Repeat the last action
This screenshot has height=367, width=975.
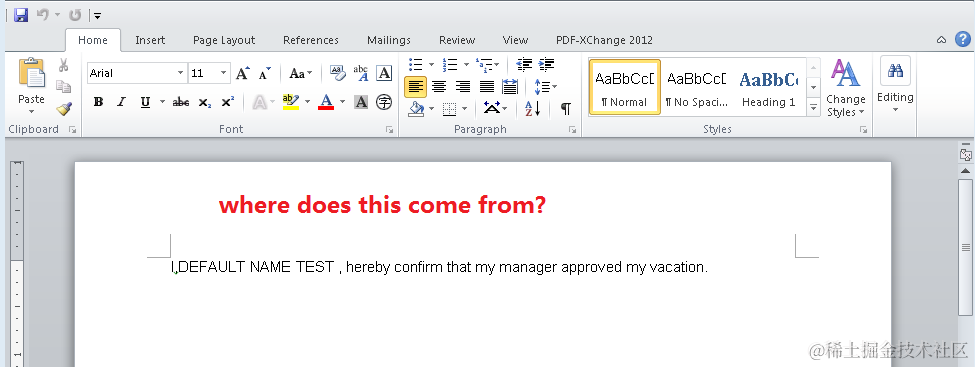pos(75,15)
